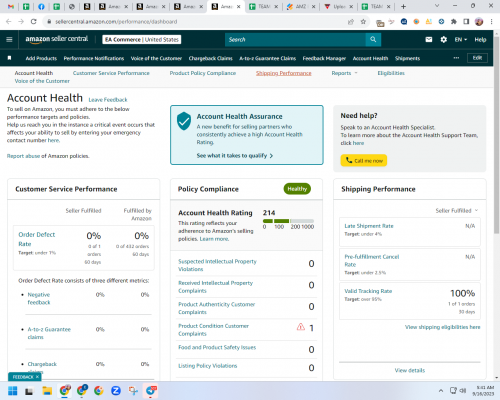Screen dimensions: 500x400
Task: Bookmark this page with the star icon
Action: tap(363, 22)
